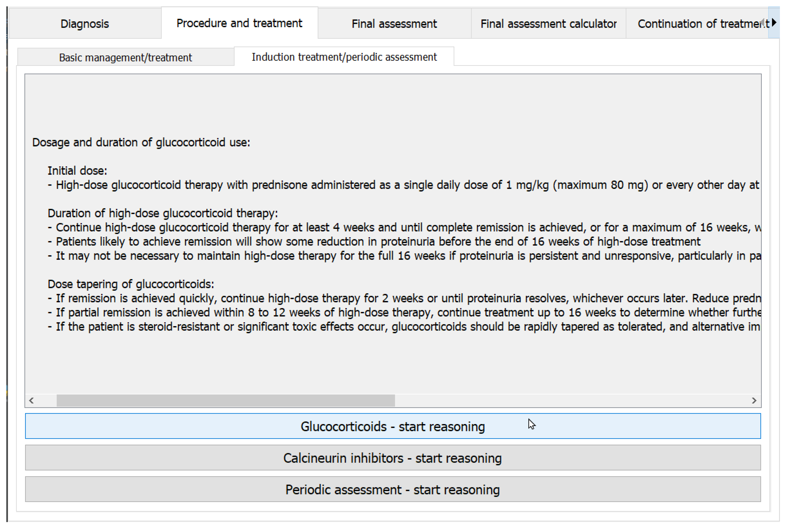Click the horizontal scrollbar left arrow
787x532 pixels.
pos(31,401)
